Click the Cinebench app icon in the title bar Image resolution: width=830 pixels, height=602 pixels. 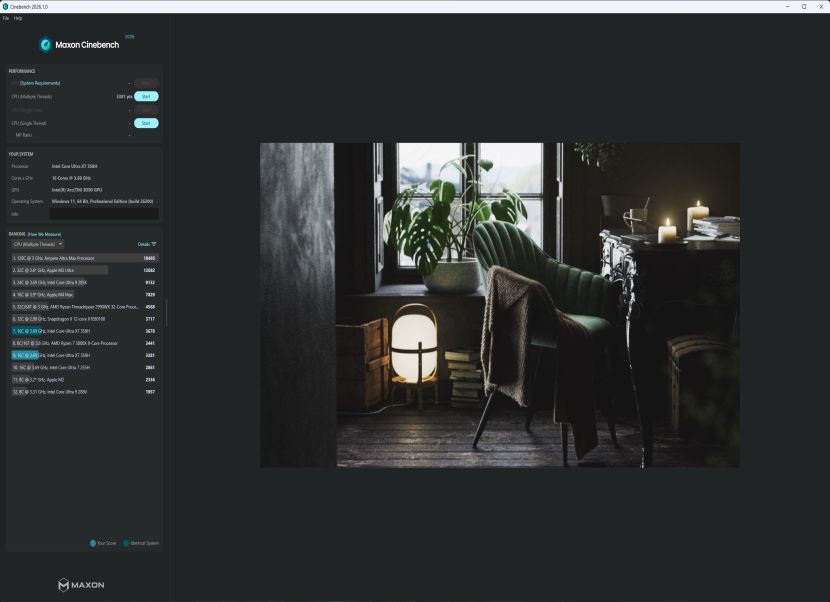(x=5, y=6)
